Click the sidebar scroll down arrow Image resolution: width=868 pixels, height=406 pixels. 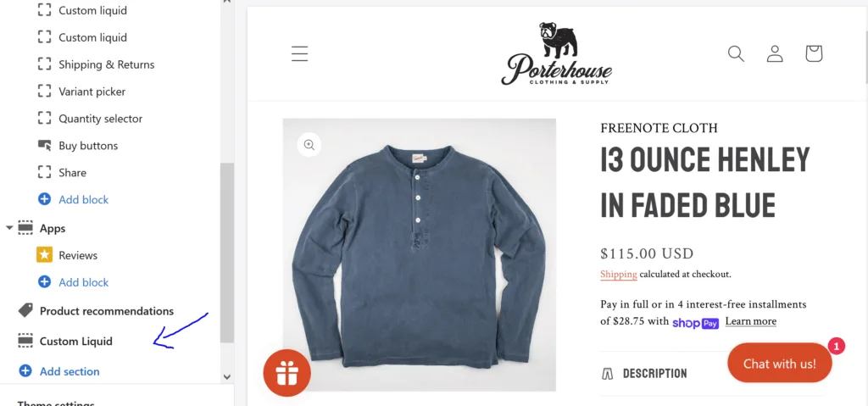226,376
